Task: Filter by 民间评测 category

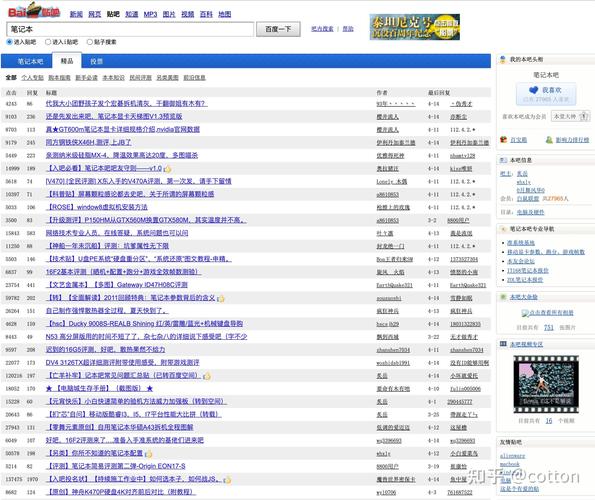Action: (140, 78)
